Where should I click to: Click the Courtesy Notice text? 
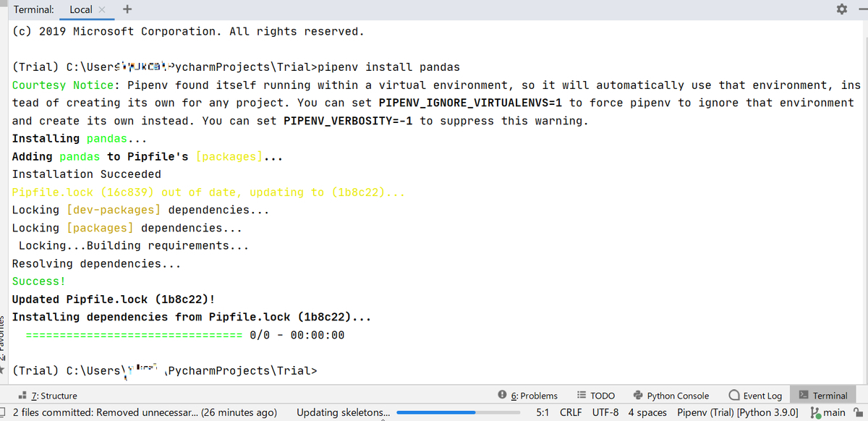(x=63, y=85)
